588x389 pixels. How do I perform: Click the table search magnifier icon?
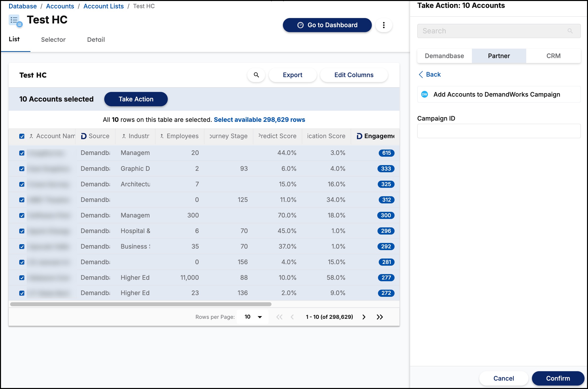256,75
